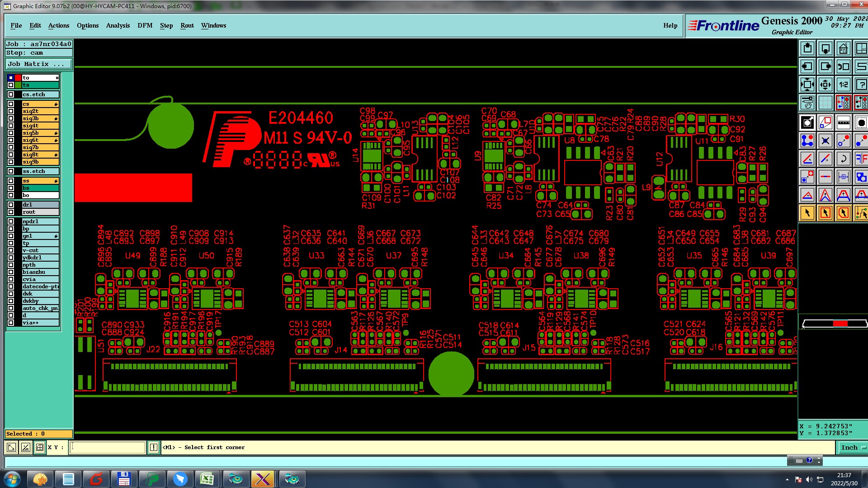
Task: Select the rotate feature tool
Action: (x=843, y=159)
